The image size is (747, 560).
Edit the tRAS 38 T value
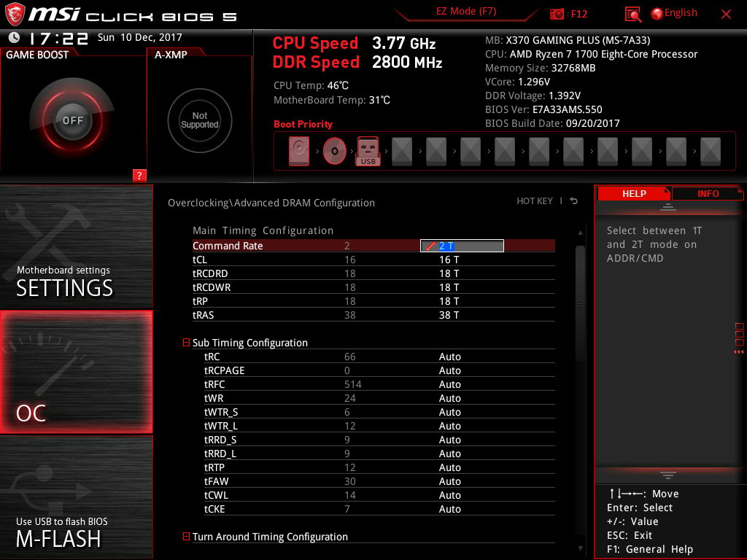point(449,315)
